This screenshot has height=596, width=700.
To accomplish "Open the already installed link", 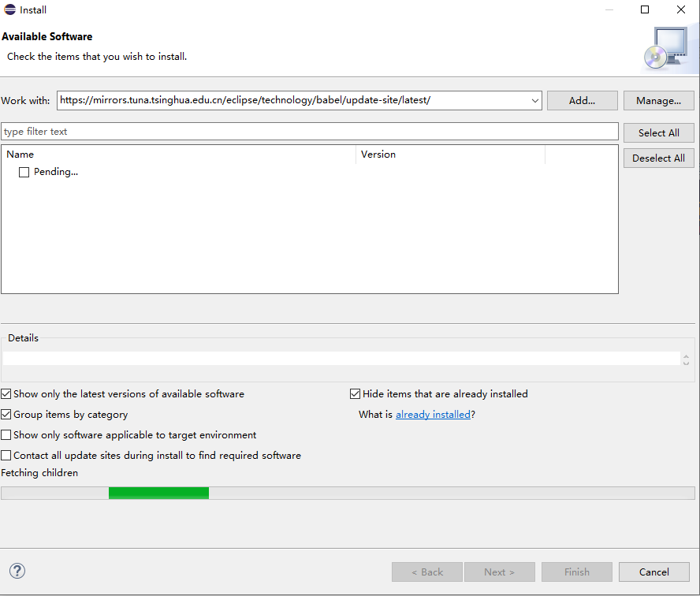I will (433, 415).
